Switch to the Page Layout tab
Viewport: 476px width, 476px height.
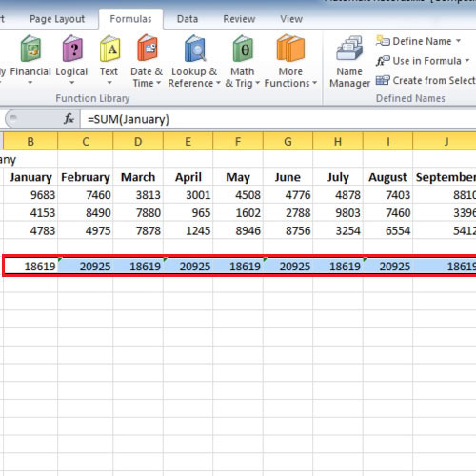coord(57,19)
